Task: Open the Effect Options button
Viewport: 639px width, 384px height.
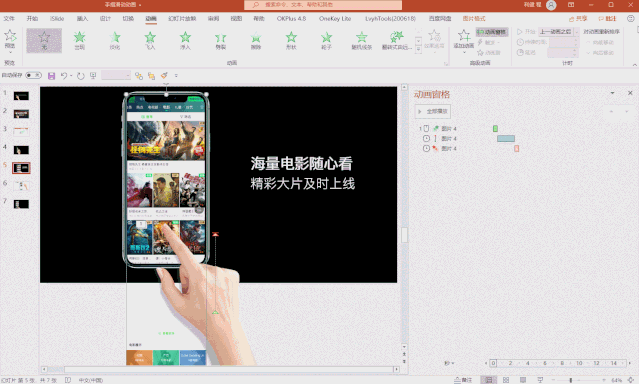Action: 434,40
